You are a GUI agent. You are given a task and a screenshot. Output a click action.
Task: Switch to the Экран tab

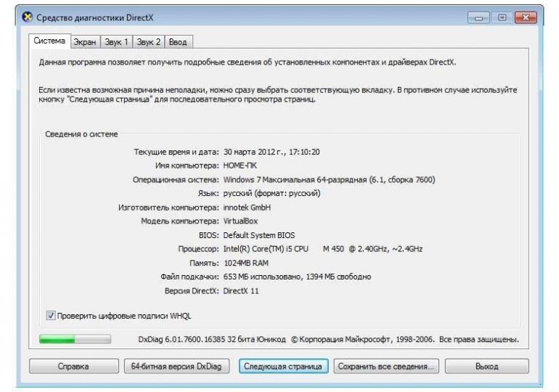pyautogui.click(x=85, y=42)
